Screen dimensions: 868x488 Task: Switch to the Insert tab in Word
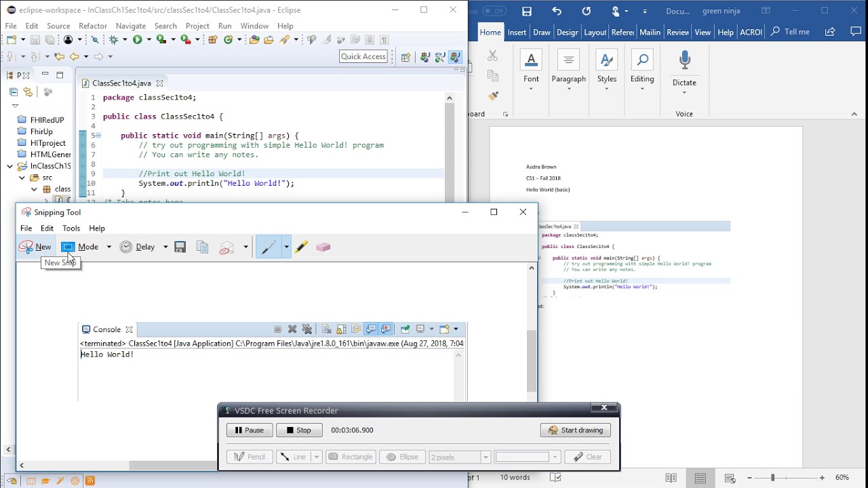point(517,32)
